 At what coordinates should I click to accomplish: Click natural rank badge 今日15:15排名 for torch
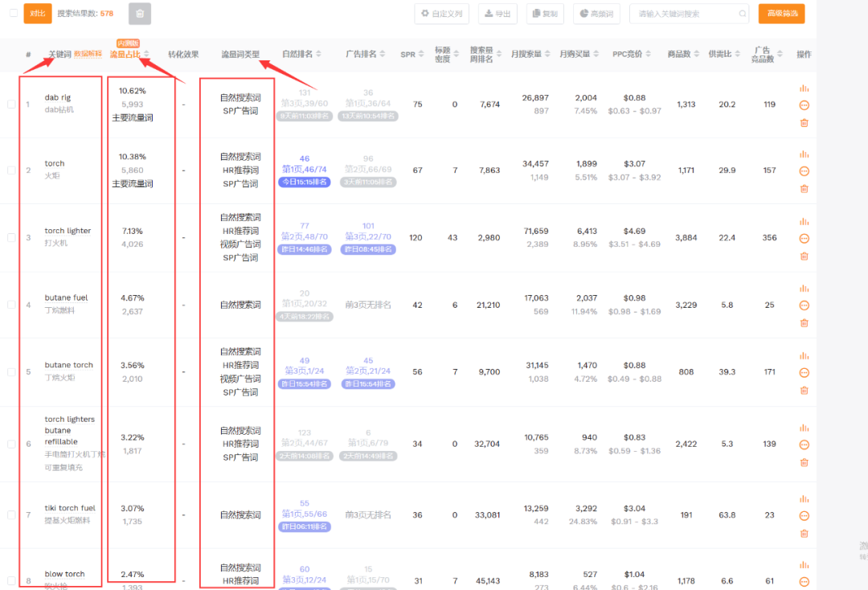[305, 182]
